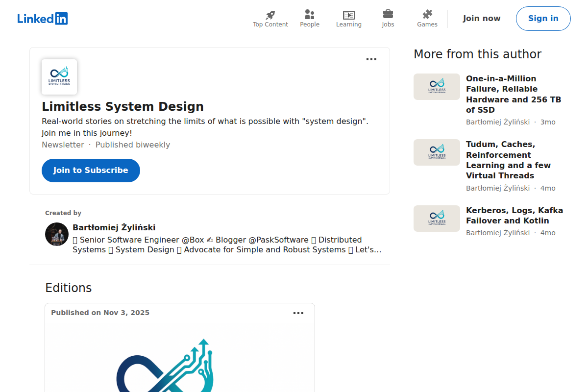Open 'Kerberos, Logs, Kafka Failover and Kotlin'
This screenshot has width=588, height=392.
pos(514,215)
